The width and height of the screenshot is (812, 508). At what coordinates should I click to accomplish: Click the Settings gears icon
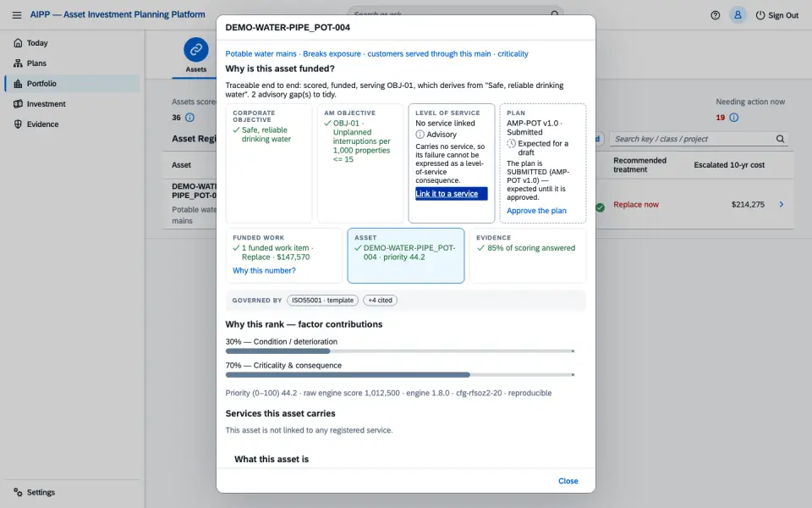[18, 492]
